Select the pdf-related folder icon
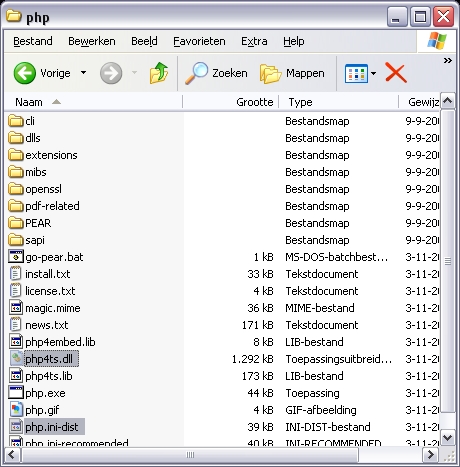This screenshot has width=460, height=467. pos(16,206)
